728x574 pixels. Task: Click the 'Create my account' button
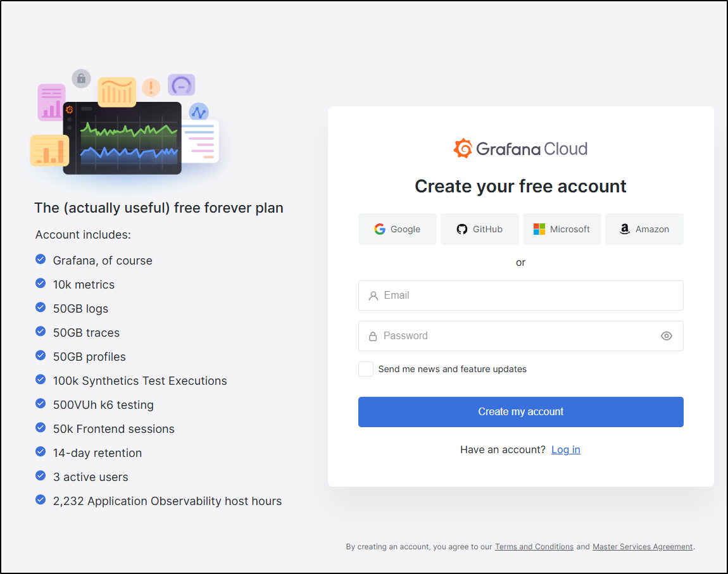(x=520, y=412)
